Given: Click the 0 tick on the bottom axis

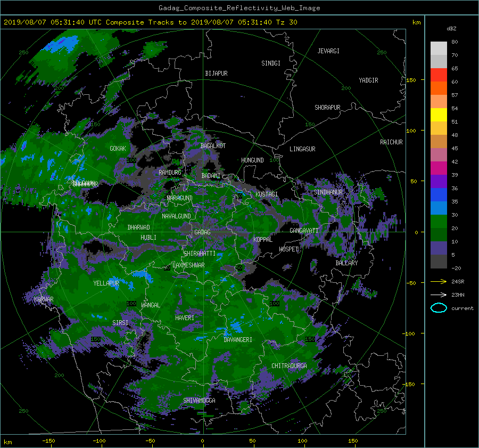Looking at the screenshot, I should [202, 441].
